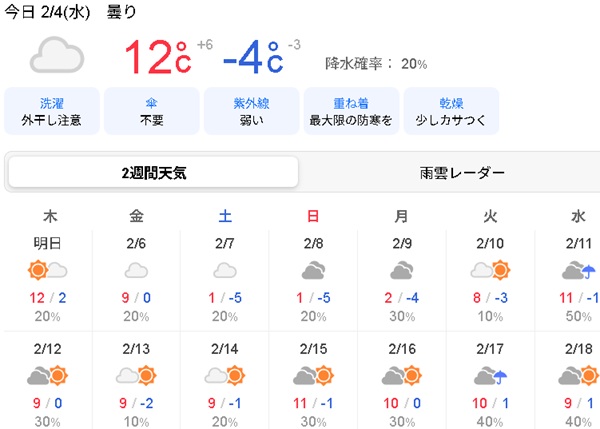Click the dark cloud icon for 2/8
This screenshot has height=429, width=600.
tap(313, 270)
